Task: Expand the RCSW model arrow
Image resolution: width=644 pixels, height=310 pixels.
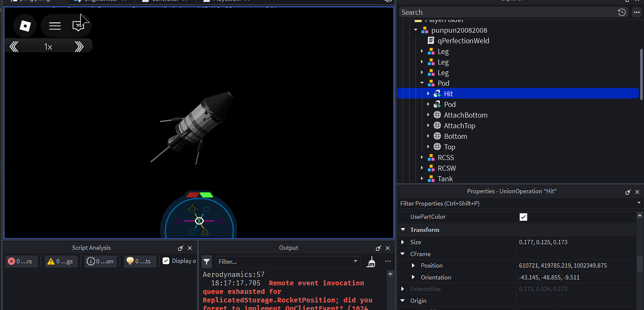Action: (x=422, y=168)
